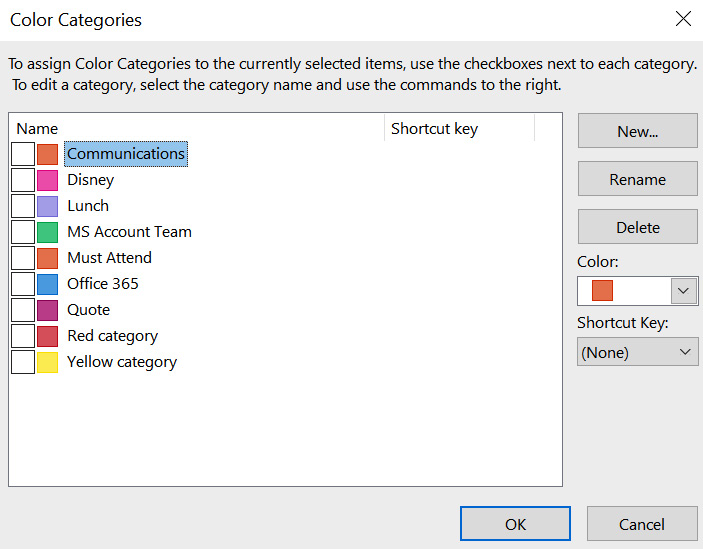
Task: Click the pink Disney color square
Action: [48, 180]
